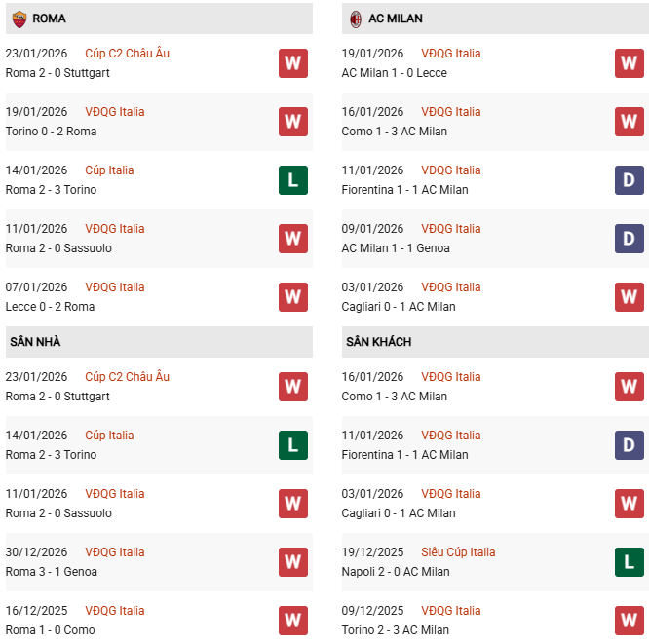Click the W badge for AC Milan 1 - 0 Lecce
Image resolution: width=649 pixels, height=644 pixels.
pyautogui.click(x=629, y=63)
